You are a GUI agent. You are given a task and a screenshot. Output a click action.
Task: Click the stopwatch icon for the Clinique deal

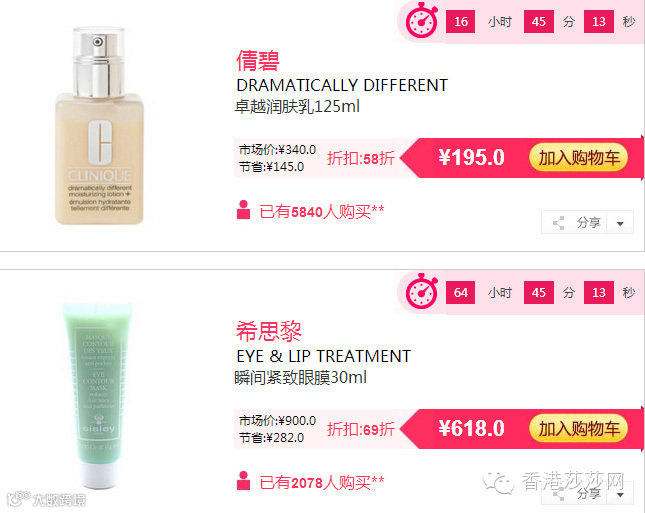(x=422, y=20)
